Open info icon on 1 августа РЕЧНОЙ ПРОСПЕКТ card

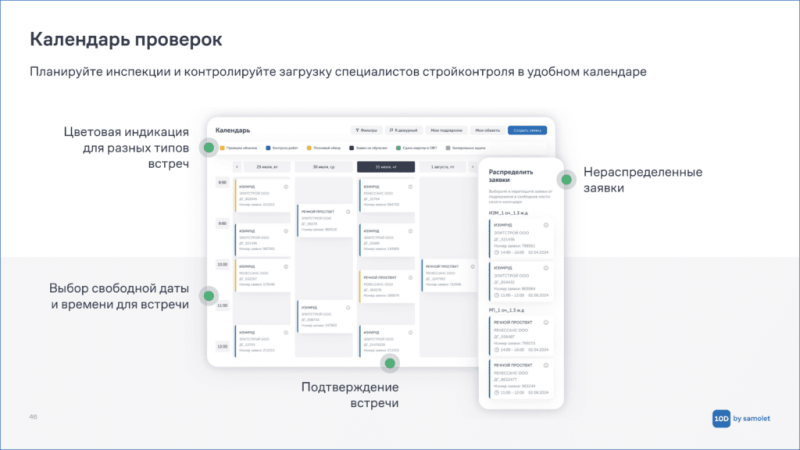472,266
